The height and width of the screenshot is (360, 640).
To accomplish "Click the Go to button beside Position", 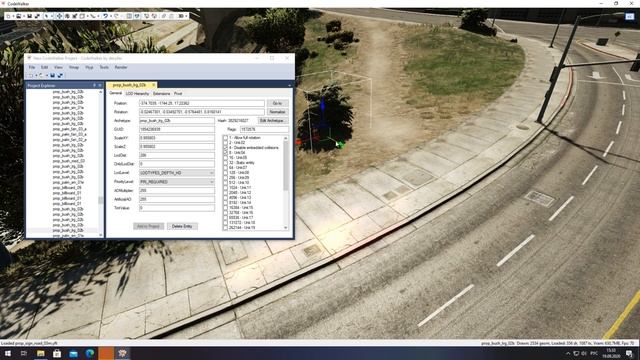I will pos(277,103).
